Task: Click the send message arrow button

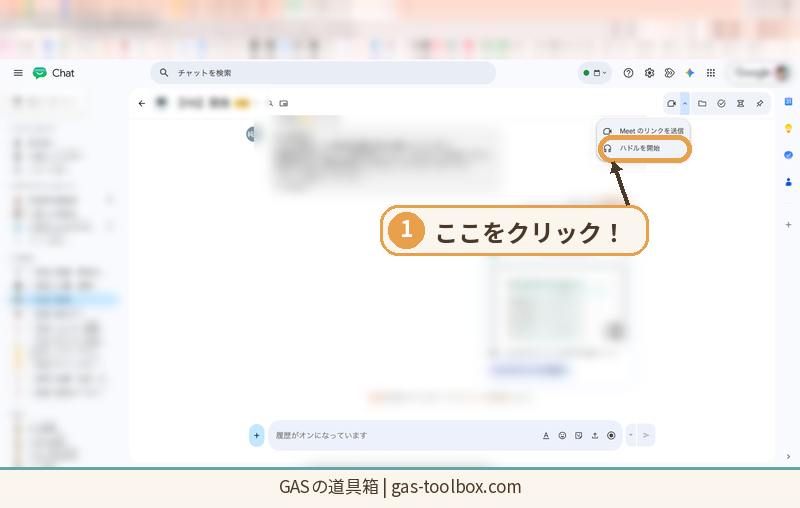Action: [x=646, y=435]
